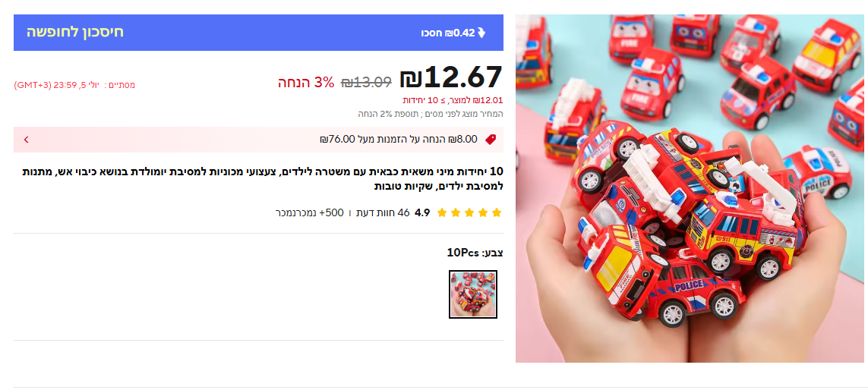Click the rightmost yellow rating star
Screen dimensions: 868x390
497,212
